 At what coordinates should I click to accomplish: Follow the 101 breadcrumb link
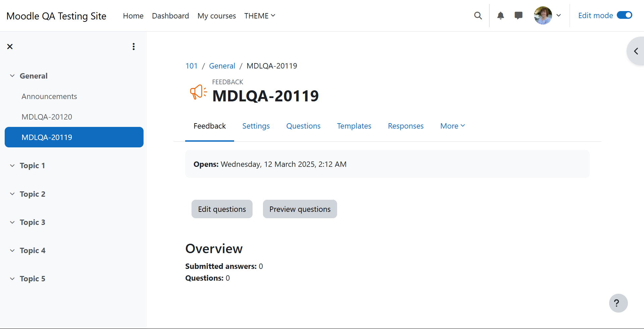click(x=192, y=66)
